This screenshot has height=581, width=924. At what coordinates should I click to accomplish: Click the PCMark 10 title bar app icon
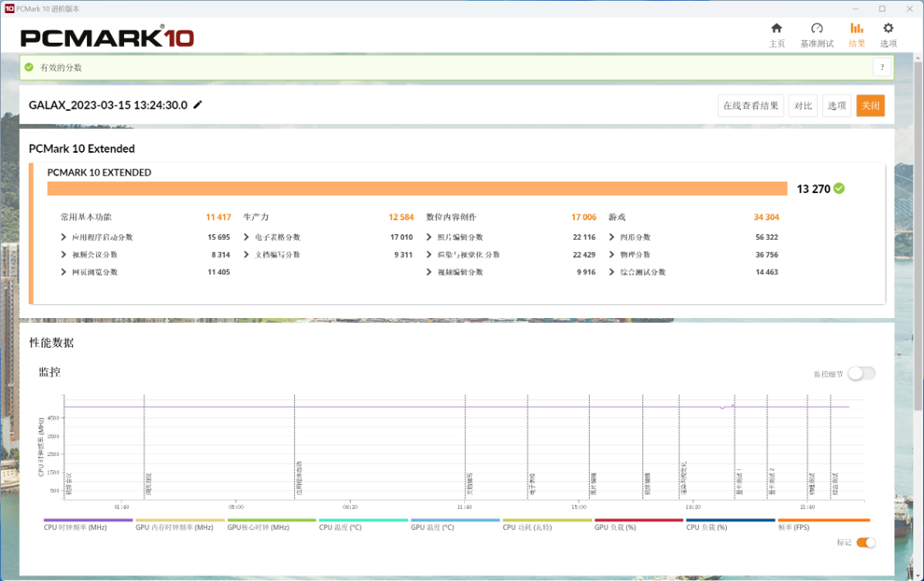point(9,9)
